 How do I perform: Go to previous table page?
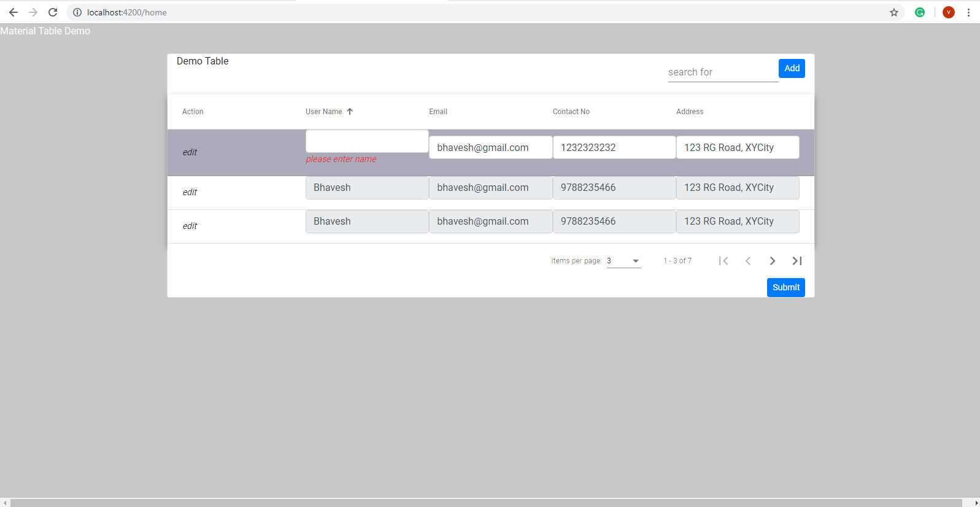[748, 261]
